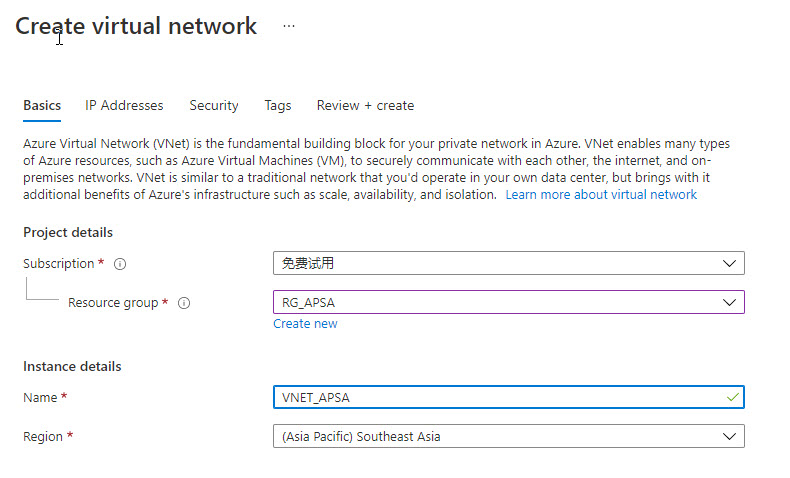The width and height of the screenshot is (790, 478).
Task: Go to the Security tab
Action: (x=214, y=106)
